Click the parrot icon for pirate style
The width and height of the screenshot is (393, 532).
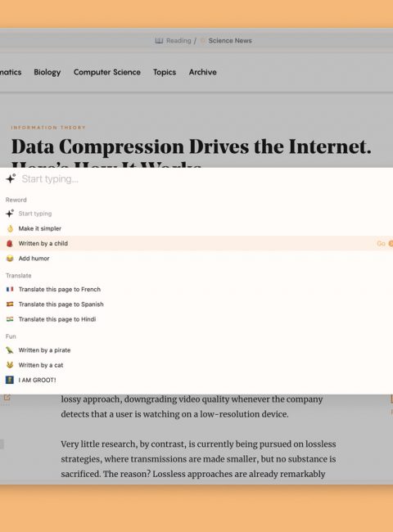click(10, 349)
